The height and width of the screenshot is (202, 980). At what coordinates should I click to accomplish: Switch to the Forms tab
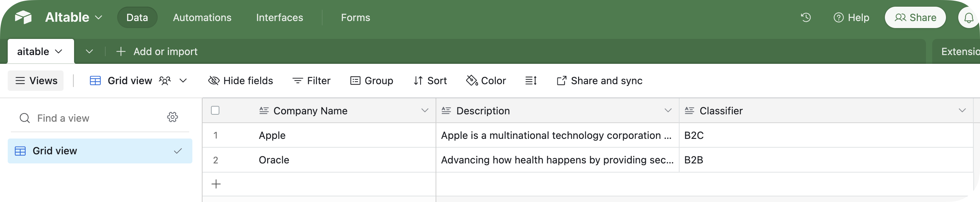[x=355, y=18]
